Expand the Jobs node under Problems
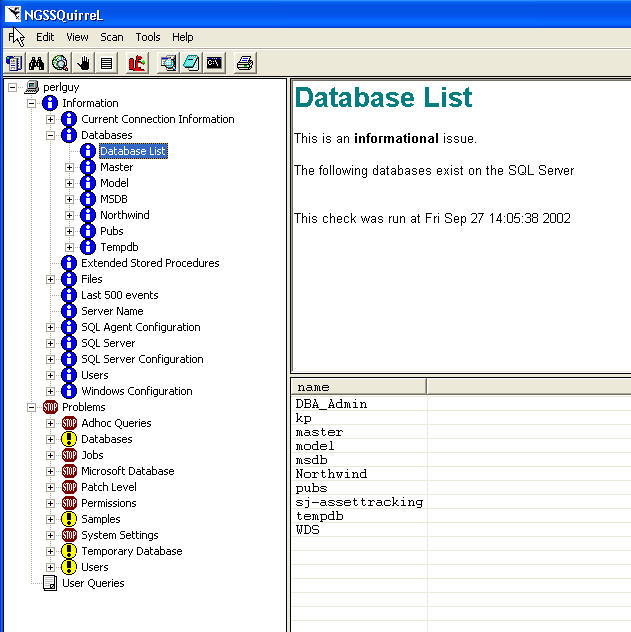The image size is (631, 632). tap(50, 455)
